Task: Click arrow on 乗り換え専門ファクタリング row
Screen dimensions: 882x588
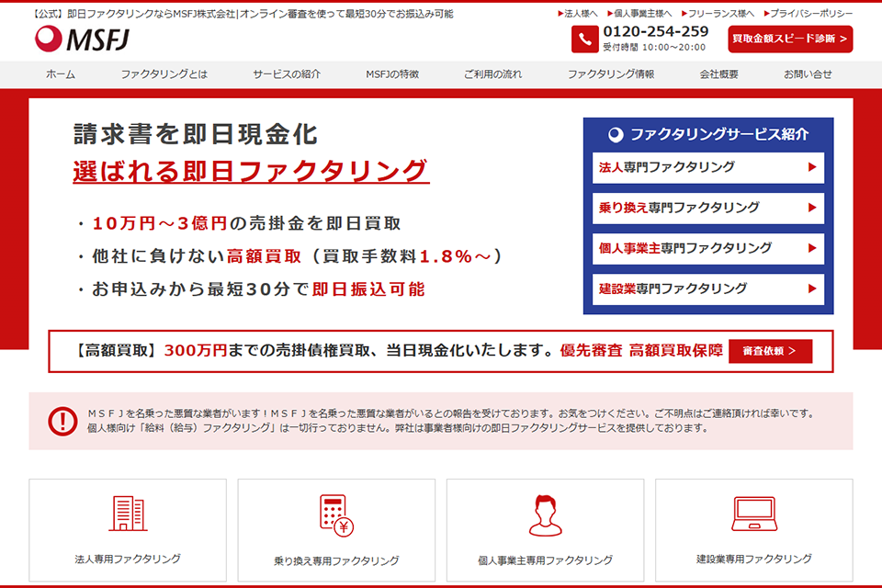Action: click(811, 208)
